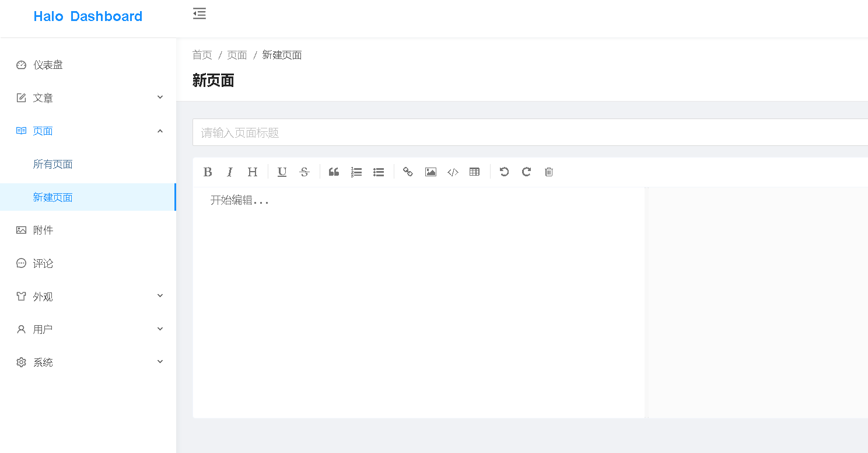Click the article edit icon in sidebar
This screenshot has width=868, height=453.
click(22, 98)
